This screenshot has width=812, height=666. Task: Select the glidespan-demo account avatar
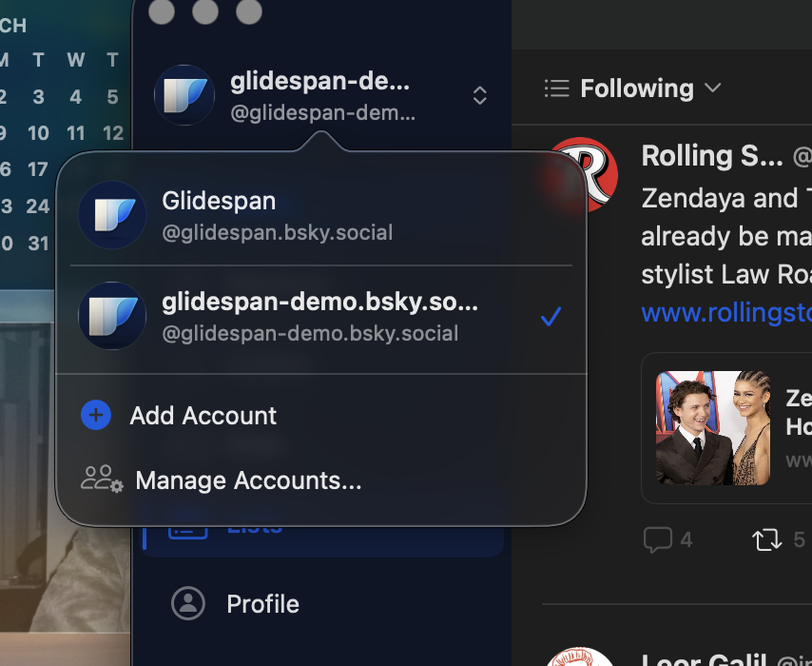point(111,316)
